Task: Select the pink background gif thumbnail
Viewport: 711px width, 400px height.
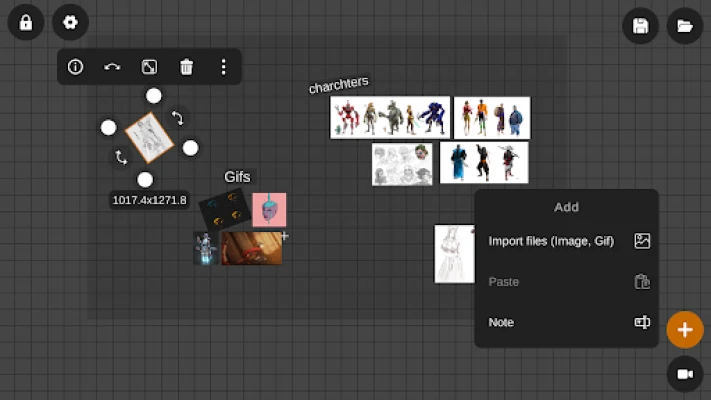Action: tap(269, 209)
